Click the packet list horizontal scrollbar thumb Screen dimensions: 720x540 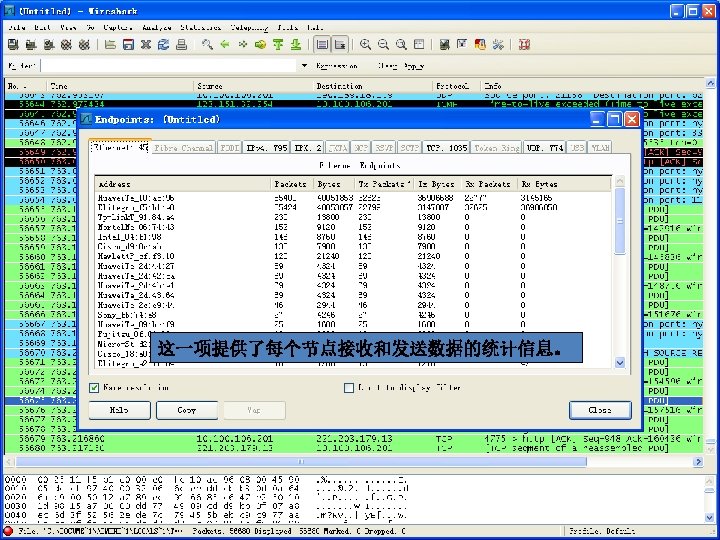[x=301, y=461]
